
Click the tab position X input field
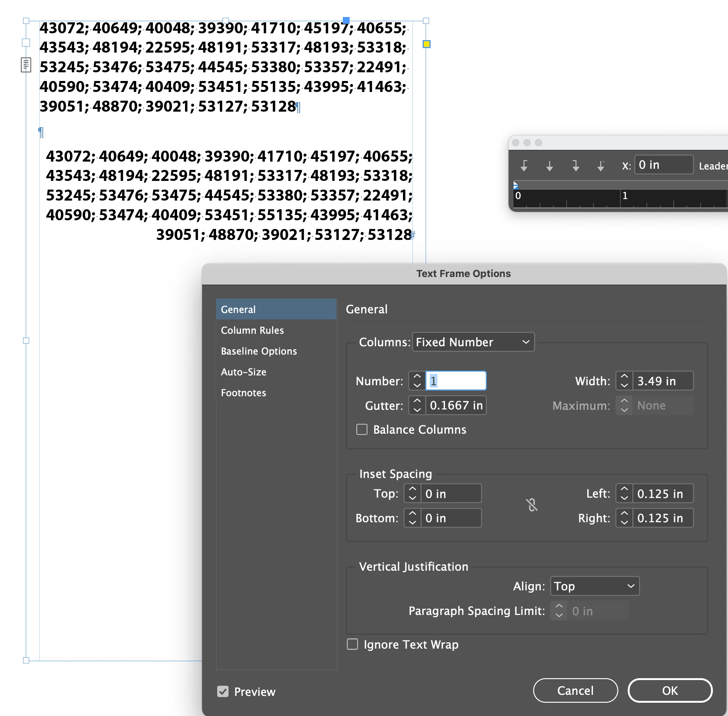(664, 165)
